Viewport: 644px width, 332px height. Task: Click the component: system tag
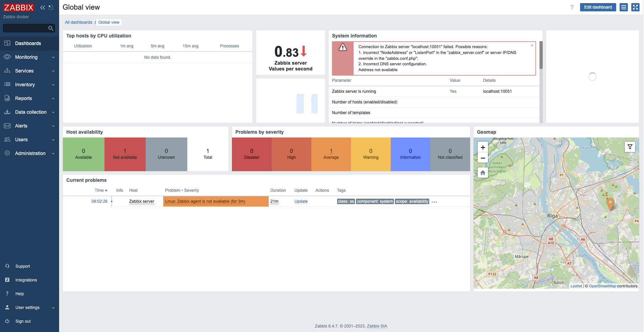pyautogui.click(x=375, y=201)
